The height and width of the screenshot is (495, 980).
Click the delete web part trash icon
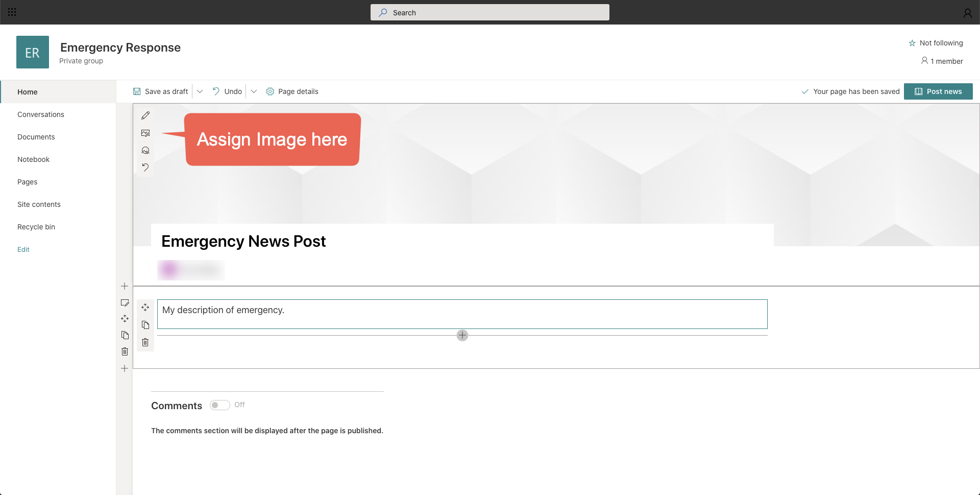145,342
